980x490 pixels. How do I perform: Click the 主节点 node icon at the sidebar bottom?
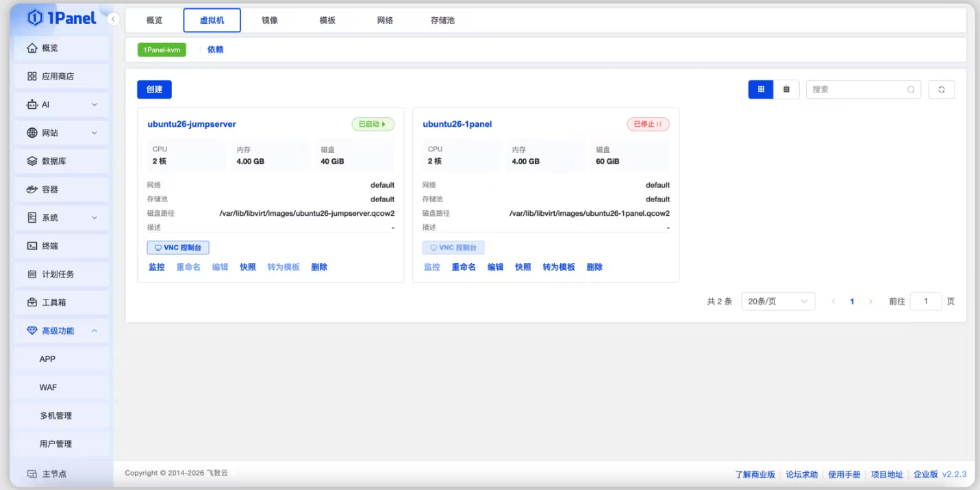(32, 474)
